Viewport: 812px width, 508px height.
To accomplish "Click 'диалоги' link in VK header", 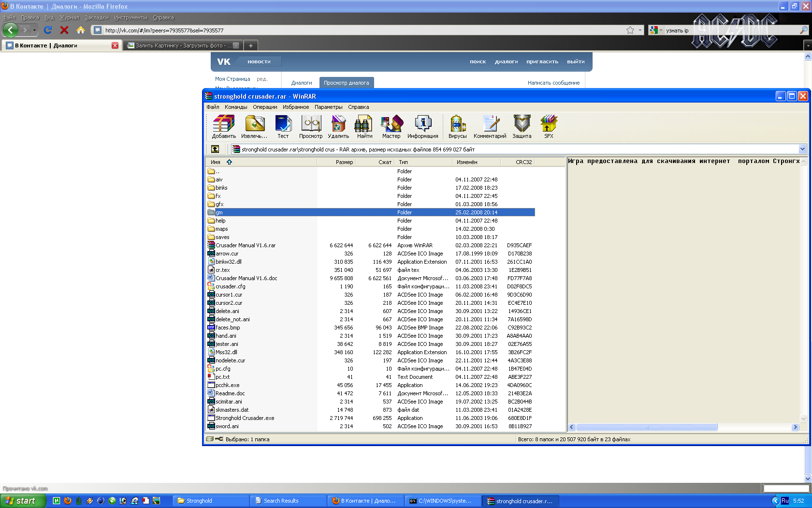I will (506, 61).
